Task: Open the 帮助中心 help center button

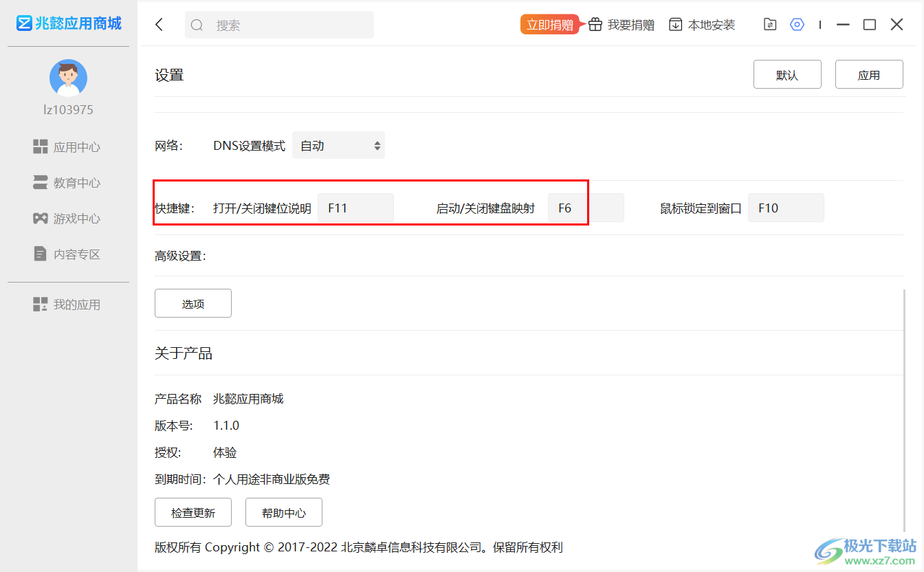Action: tap(284, 512)
